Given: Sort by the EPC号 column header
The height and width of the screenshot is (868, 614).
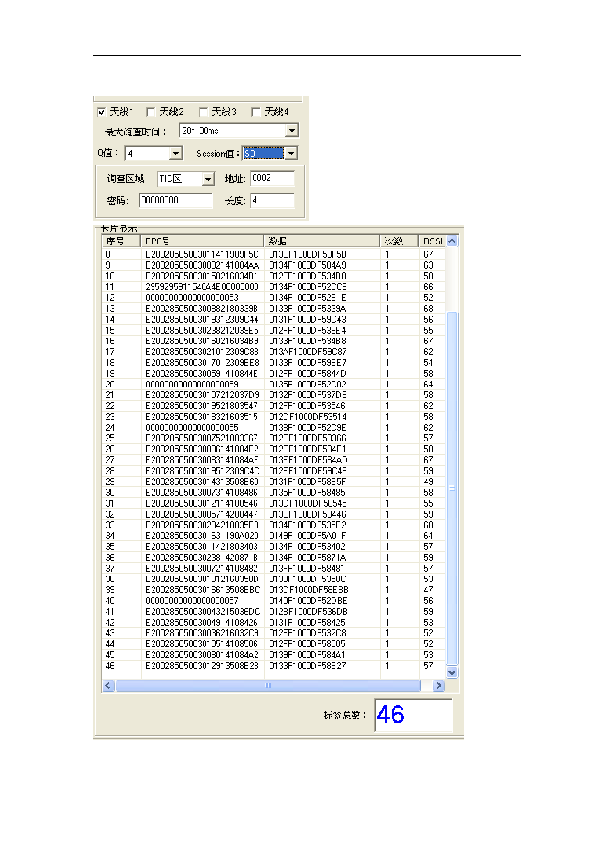Looking at the screenshot, I should [202, 241].
